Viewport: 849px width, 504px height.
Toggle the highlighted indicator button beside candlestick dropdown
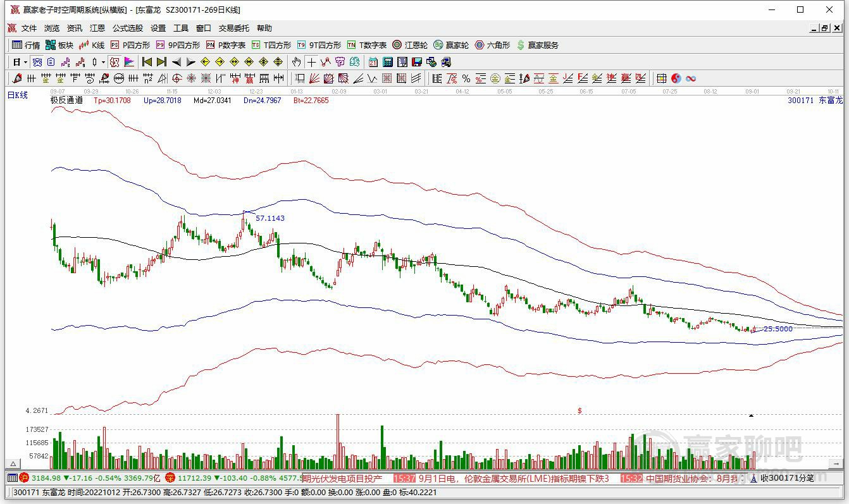(x=114, y=62)
